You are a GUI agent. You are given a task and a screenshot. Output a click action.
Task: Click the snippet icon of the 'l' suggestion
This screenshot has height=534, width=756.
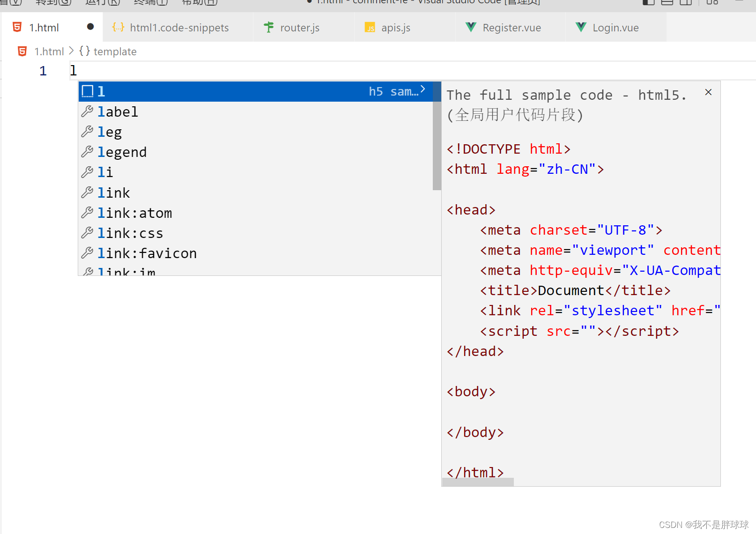point(88,91)
